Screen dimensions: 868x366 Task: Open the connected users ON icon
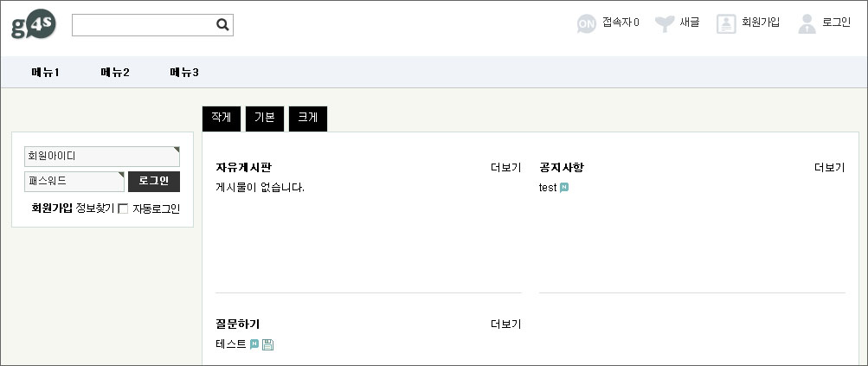tap(587, 23)
